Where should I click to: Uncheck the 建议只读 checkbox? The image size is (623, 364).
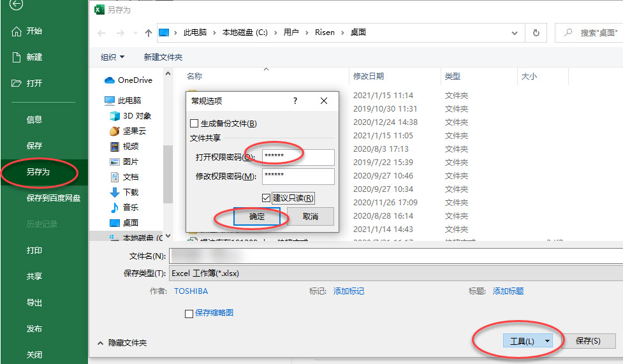pyautogui.click(x=267, y=198)
